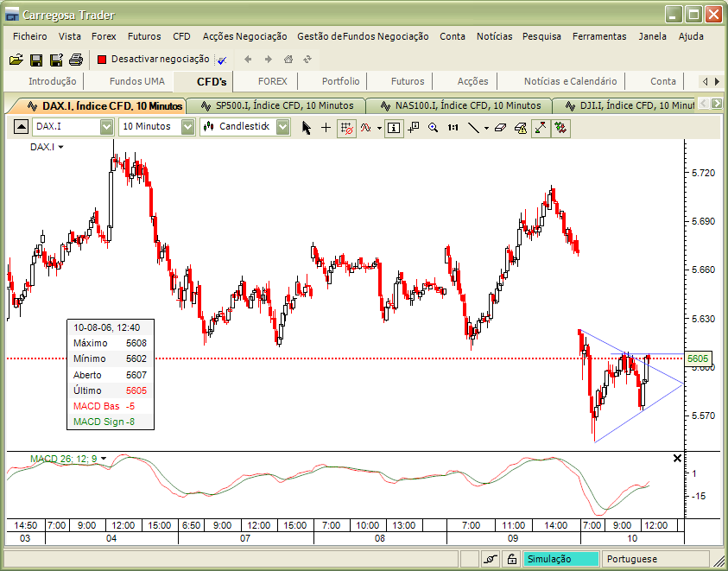The width and height of the screenshot is (728, 571).
Task: Open the Futuros menu
Action: click(x=144, y=36)
